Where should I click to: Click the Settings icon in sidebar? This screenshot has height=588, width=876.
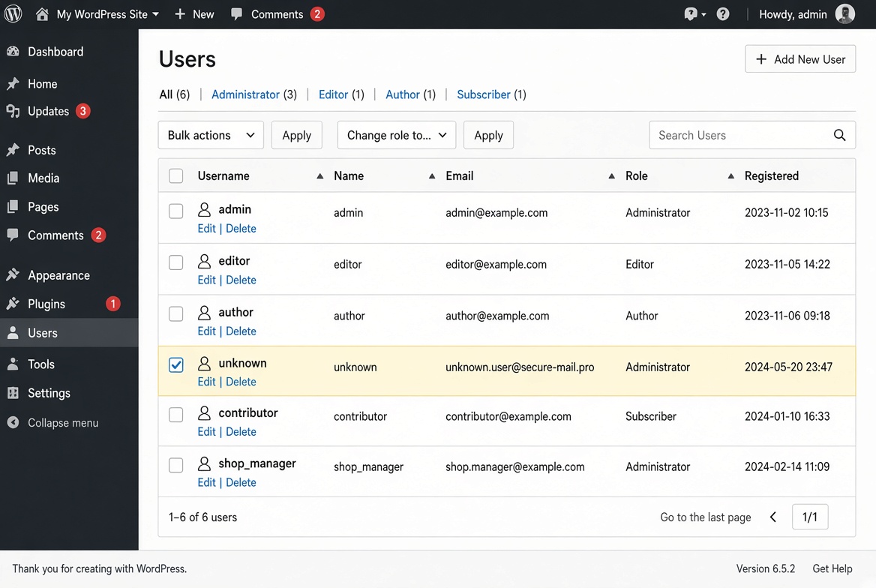tap(13, 393)
